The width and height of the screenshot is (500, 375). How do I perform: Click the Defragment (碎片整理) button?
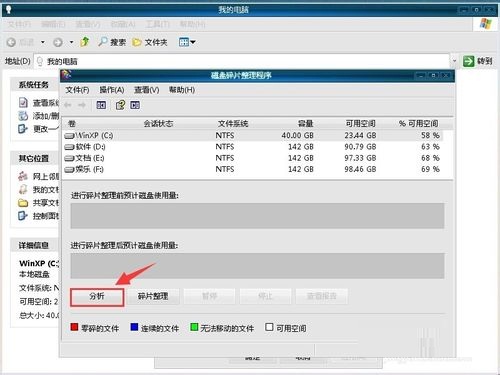(153, 296)
